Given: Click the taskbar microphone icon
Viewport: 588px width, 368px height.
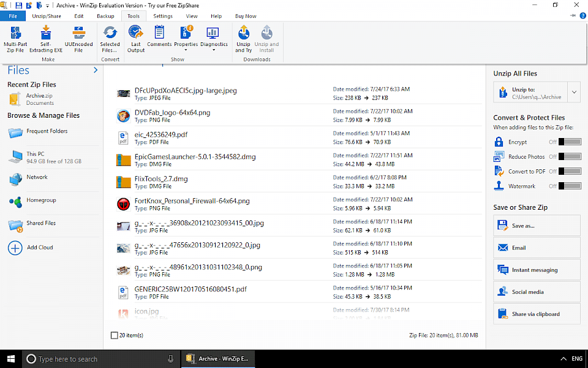Looking at the screenshot, I should coord(171,359).
